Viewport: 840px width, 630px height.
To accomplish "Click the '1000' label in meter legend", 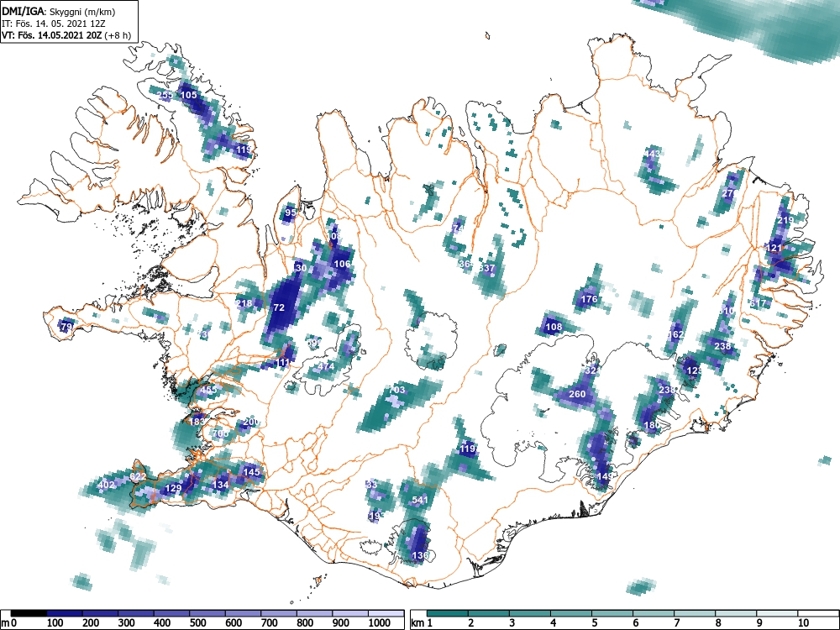I will click(380, 623).
